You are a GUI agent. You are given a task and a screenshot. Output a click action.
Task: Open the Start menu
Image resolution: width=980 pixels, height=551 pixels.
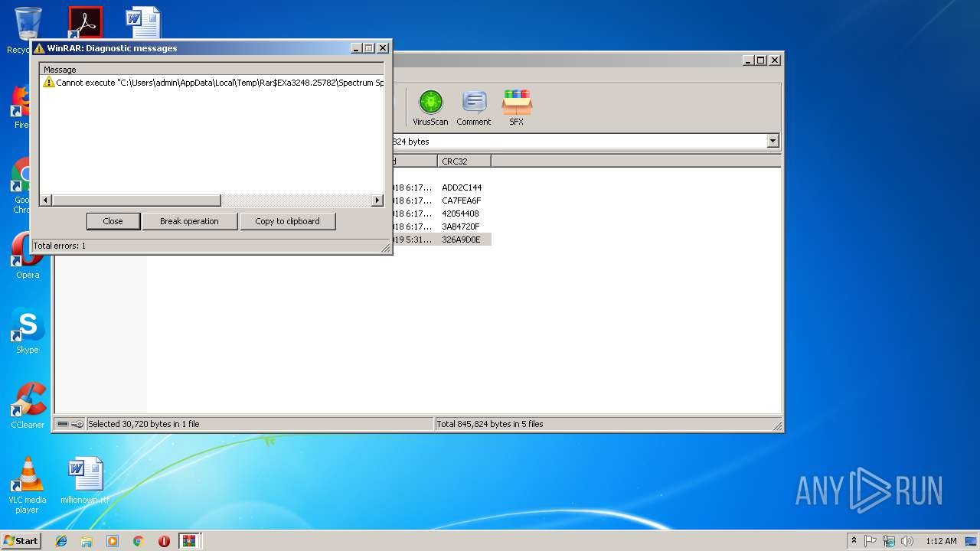[21, 541]
